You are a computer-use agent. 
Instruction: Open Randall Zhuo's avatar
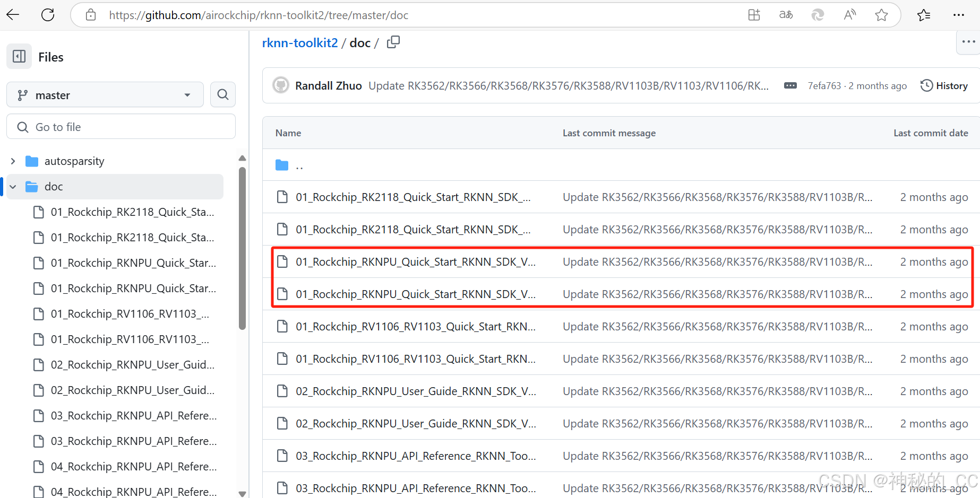coord(281,85)
